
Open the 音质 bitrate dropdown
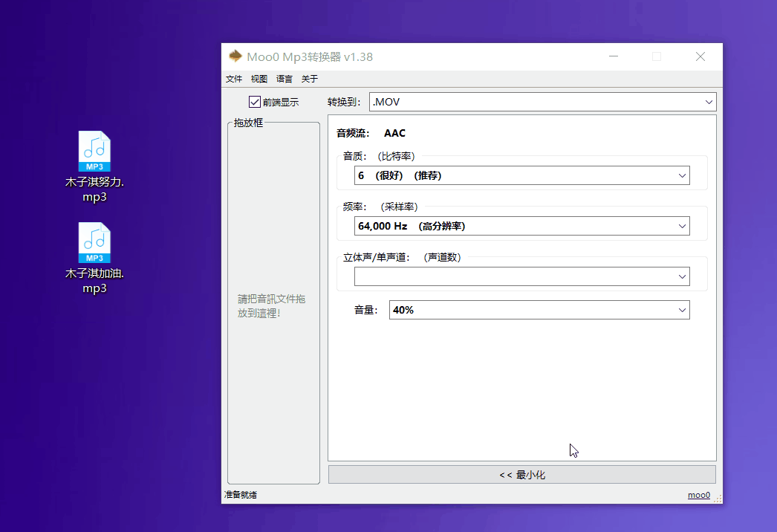(521, 175)
